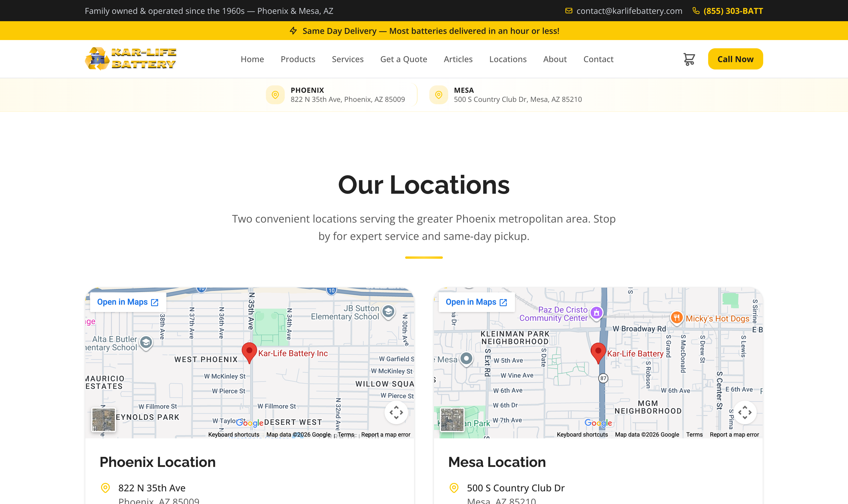This screenshot has height=504, width=848.
Task: Switch Mesa map to satellite view thumbnail
Action: pyautogui.click(x=452, y=420)
